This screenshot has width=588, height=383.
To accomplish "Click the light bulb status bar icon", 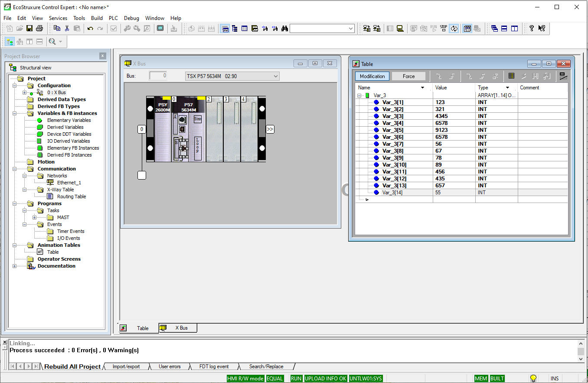I will (x=533, y=378).
